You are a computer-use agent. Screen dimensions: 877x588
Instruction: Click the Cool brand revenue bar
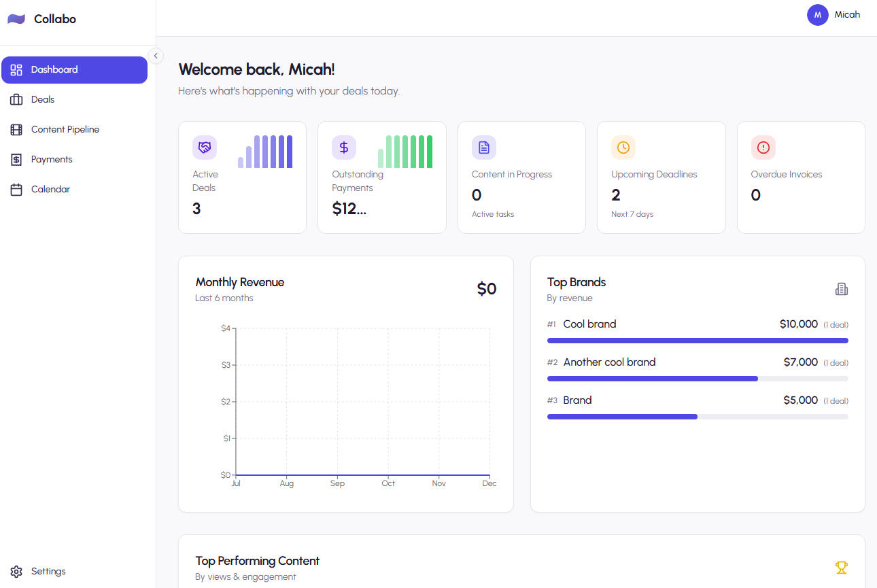tap(697, 341)
